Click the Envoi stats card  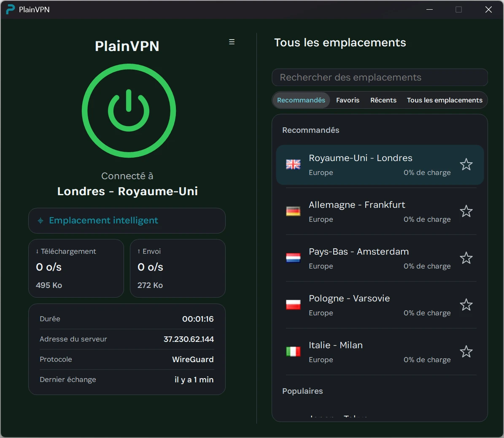click(x=178, y=269)
